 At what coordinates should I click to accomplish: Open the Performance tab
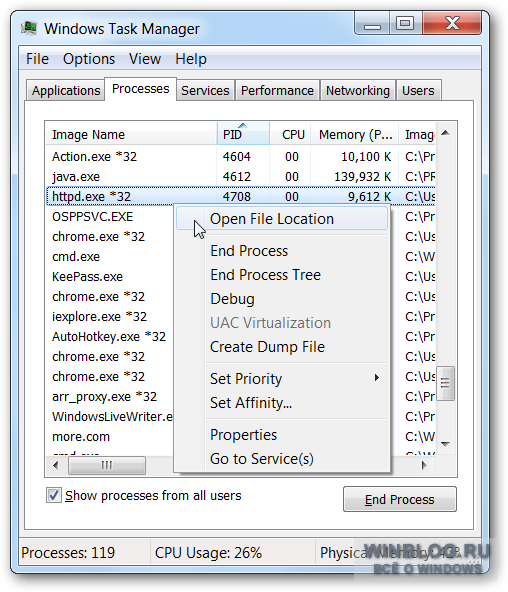[x=277, y=91]
